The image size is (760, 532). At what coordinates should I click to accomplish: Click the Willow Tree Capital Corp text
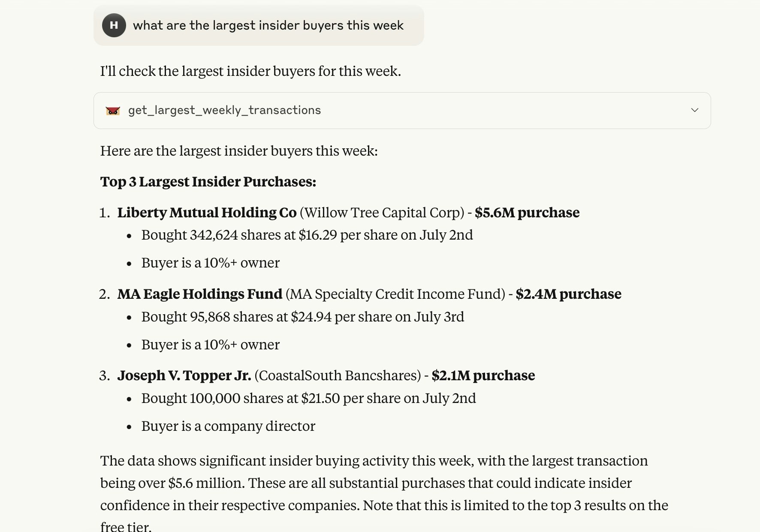pos(382,213)
